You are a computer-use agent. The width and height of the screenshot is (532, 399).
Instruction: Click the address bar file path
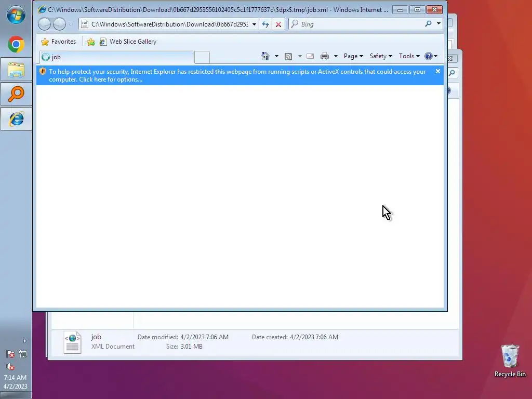point(170,24)
